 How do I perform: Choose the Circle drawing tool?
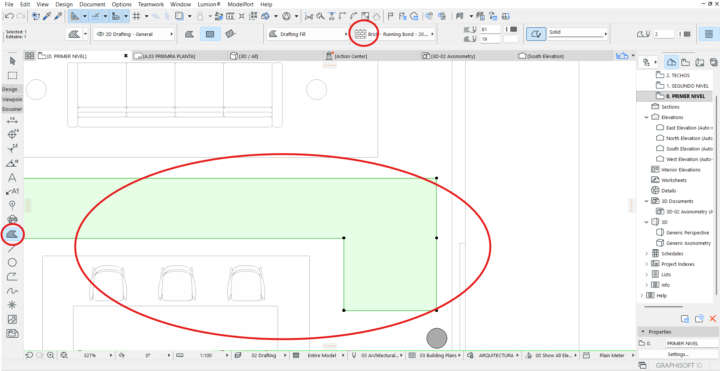[x=12, y=263]
